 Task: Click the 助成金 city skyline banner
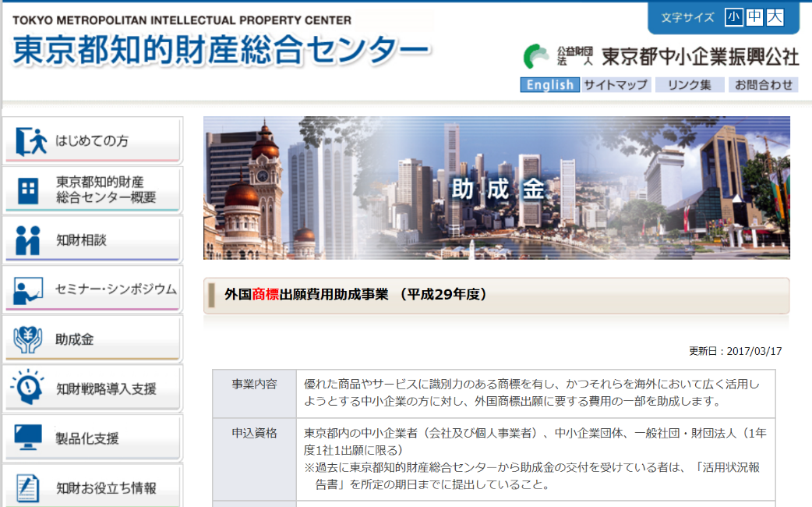(496, 188)
